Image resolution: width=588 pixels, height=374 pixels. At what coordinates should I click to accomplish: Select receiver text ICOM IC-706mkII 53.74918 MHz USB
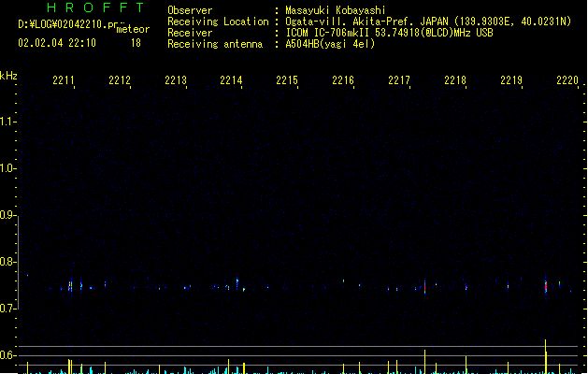(x=389, y=33)
